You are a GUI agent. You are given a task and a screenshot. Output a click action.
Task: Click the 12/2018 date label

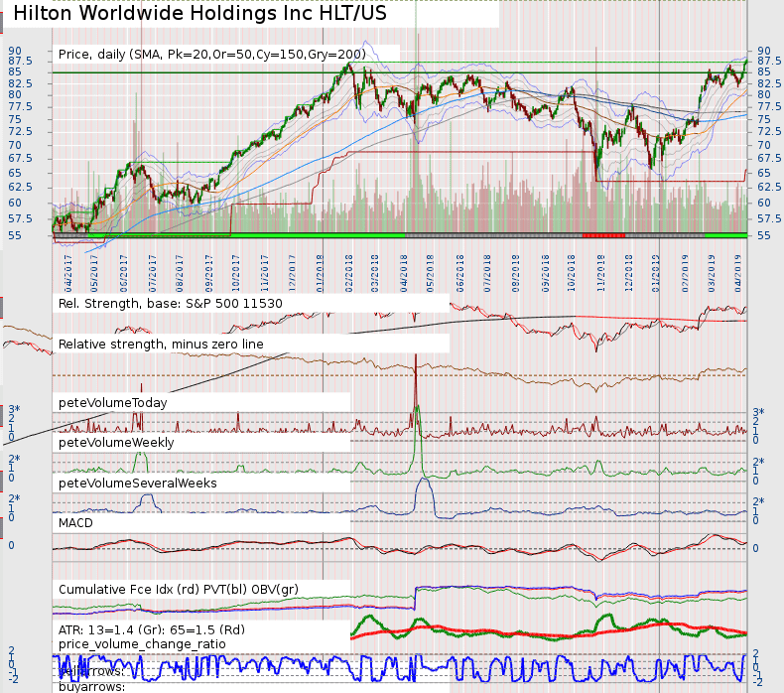click(629, 274)
